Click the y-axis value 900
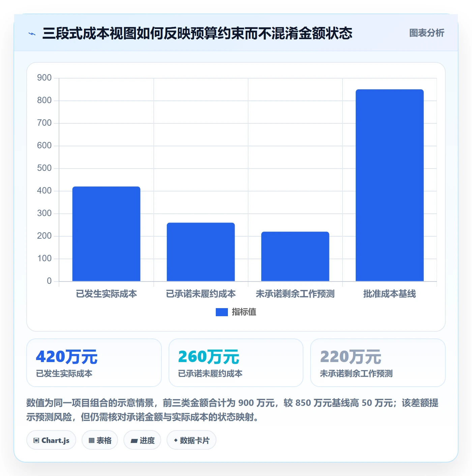472x476 pixels. (45, 78)
